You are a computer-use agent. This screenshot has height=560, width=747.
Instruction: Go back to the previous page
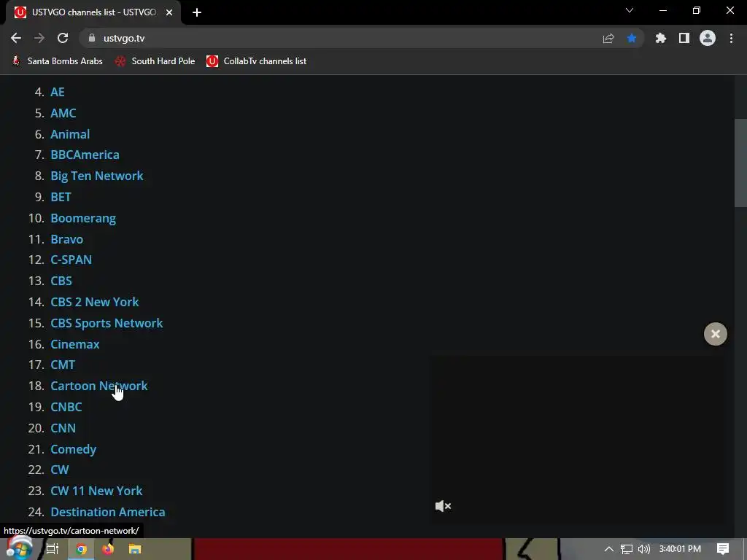(16, 38)
